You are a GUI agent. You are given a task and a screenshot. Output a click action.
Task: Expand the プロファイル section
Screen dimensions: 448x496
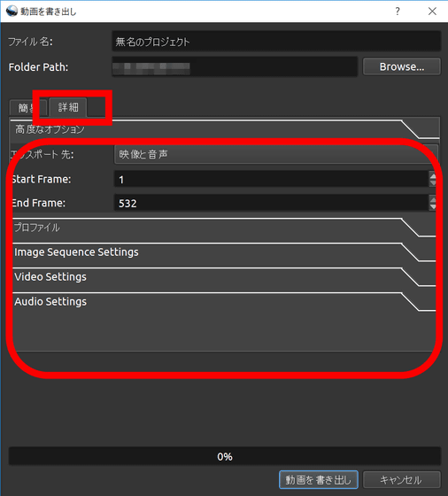[225, 228]
